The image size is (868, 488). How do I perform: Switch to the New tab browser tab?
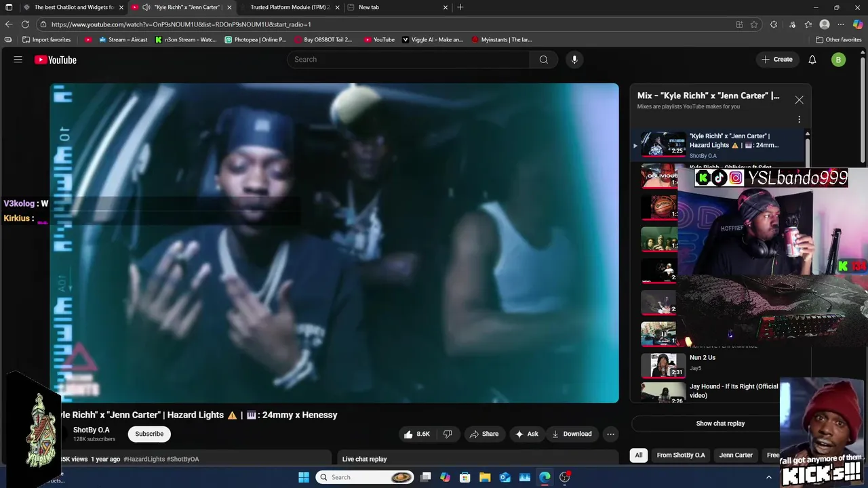(397, 7)
